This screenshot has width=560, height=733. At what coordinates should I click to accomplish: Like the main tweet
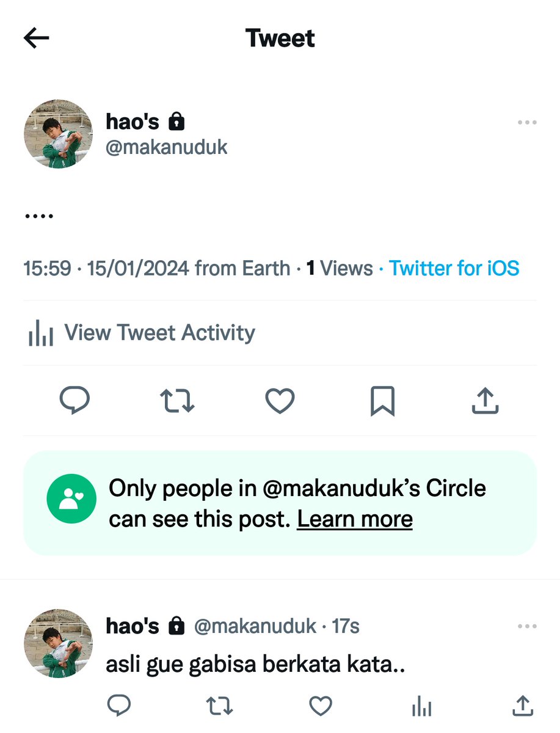tap(280, 401)
